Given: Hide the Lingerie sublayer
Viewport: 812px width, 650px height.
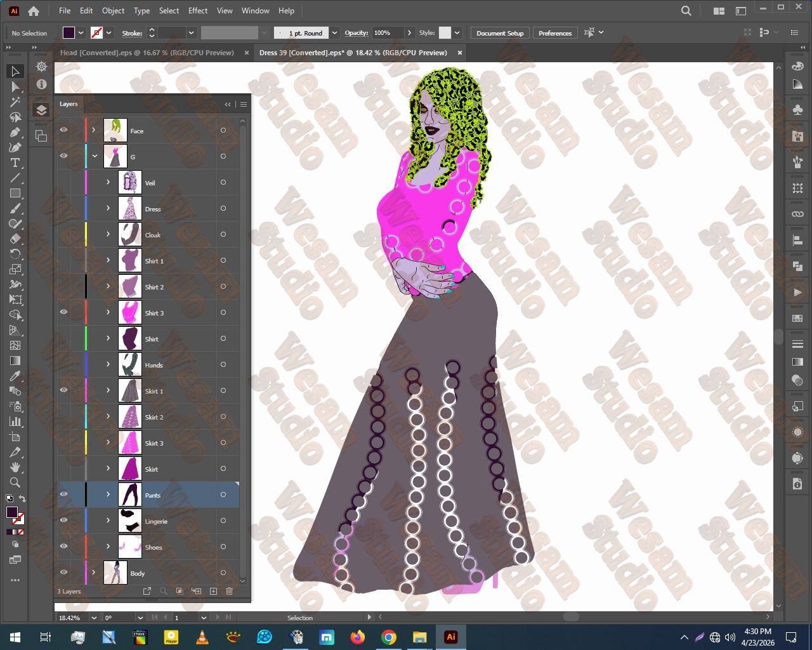Looking at the screenshot, I should [x=63, y=521].
